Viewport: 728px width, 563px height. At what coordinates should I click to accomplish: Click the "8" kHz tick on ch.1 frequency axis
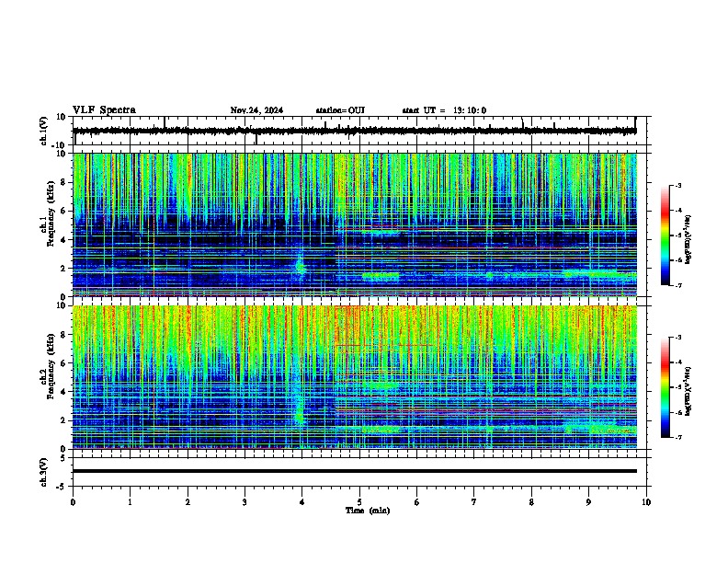coord(63,182)
